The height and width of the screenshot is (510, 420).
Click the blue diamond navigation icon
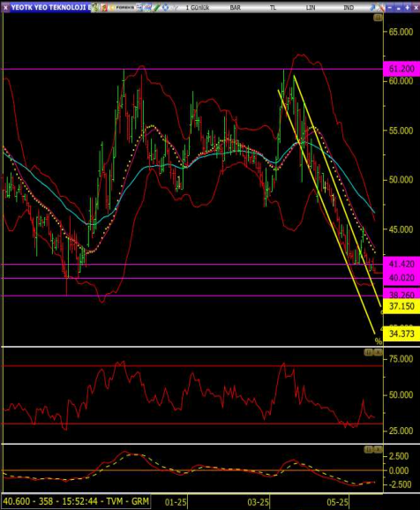click(x=165, y=7)
